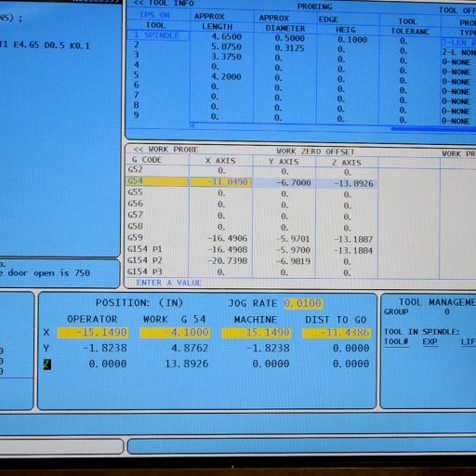
Task: Click the TOOL# column link
Action: point(396,342)
